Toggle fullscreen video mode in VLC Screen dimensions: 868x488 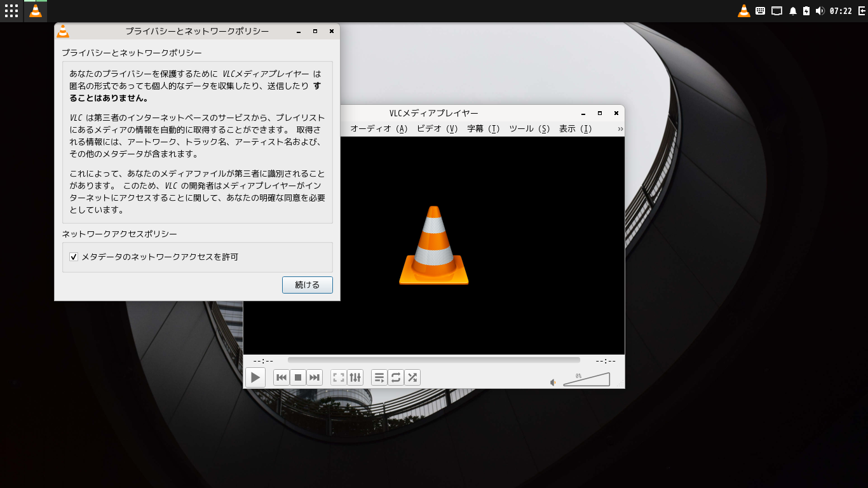tap(339, 377)
